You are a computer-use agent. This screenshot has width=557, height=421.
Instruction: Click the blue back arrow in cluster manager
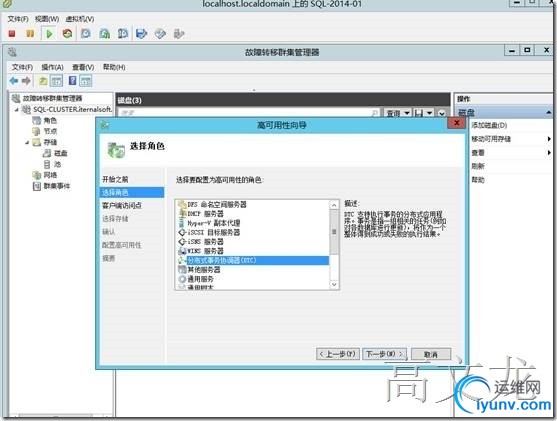14,81
